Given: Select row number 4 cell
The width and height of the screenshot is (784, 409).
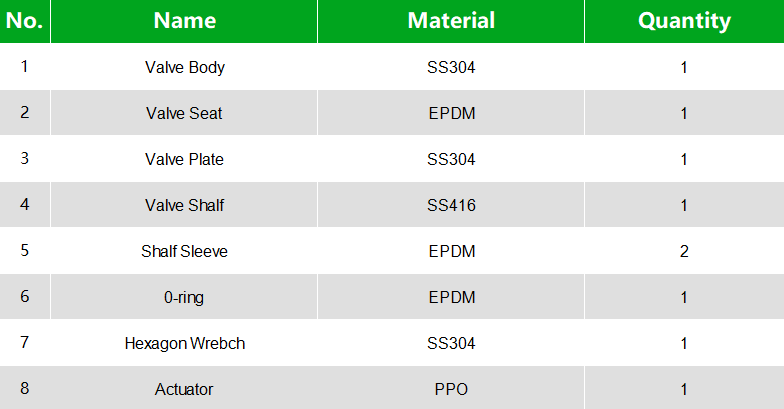Looking at the screenshot, I should click(24, 206).
